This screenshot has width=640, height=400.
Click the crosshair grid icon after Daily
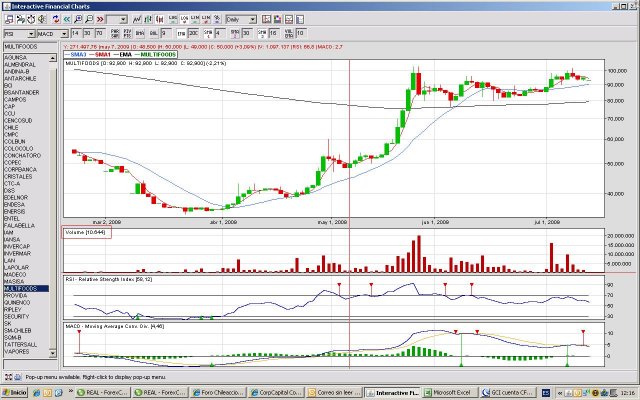point(267,19)
